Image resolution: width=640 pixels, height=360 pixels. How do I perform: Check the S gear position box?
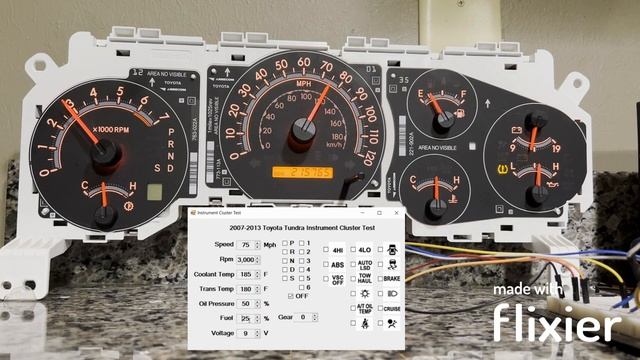click(284, 278)
